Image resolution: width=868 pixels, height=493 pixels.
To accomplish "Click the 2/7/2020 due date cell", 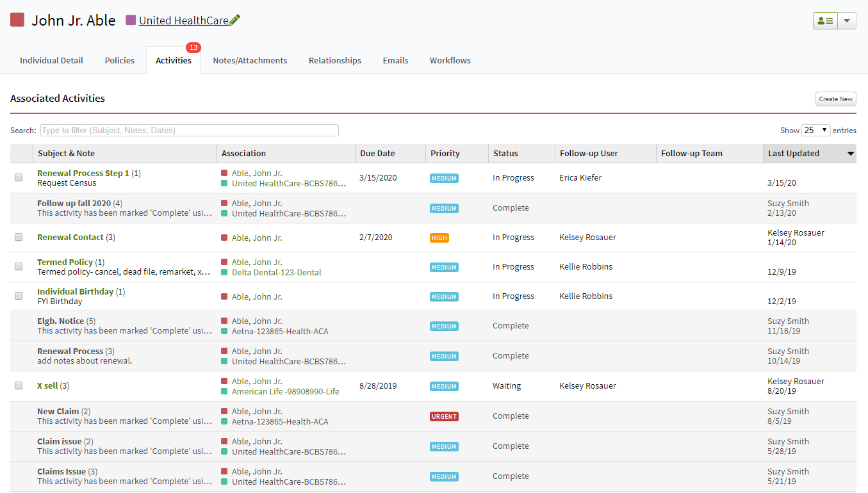I will [x=376, y=237].
